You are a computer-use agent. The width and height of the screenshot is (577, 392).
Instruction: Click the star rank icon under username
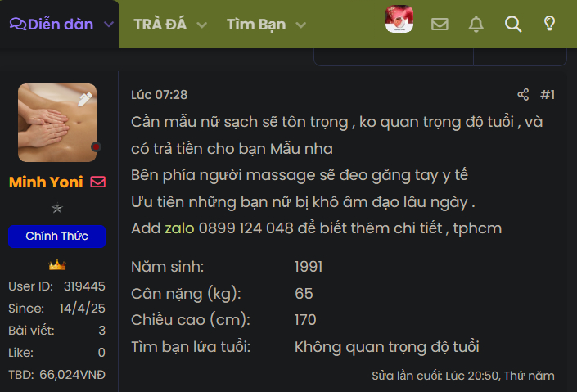coord(57,209)
